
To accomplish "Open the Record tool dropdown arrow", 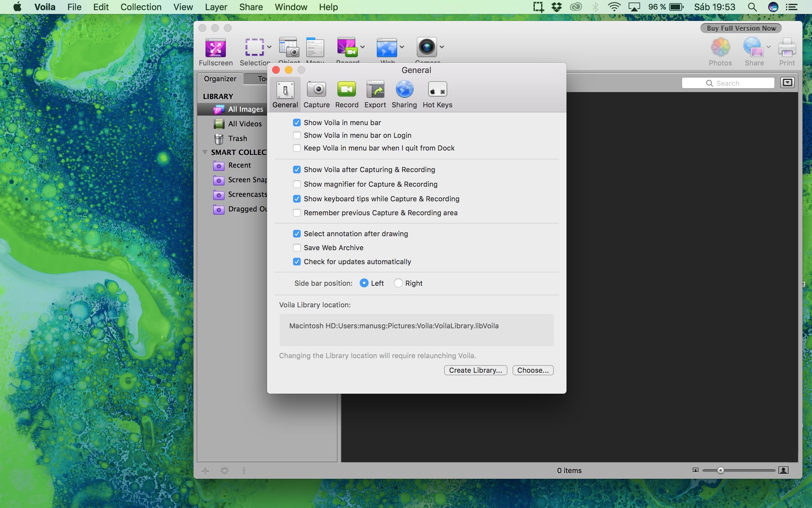I will point(363,47).
